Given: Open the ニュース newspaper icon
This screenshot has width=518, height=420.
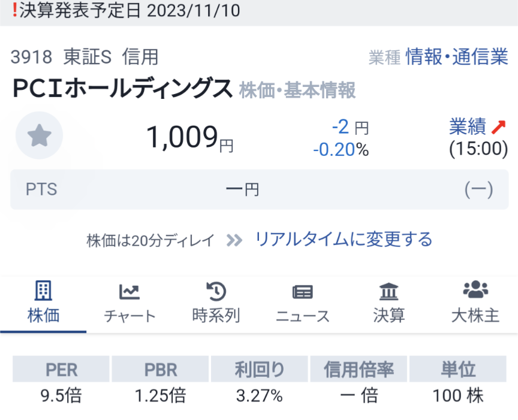Looking at the screenshot, I should (x=302, y=292).
